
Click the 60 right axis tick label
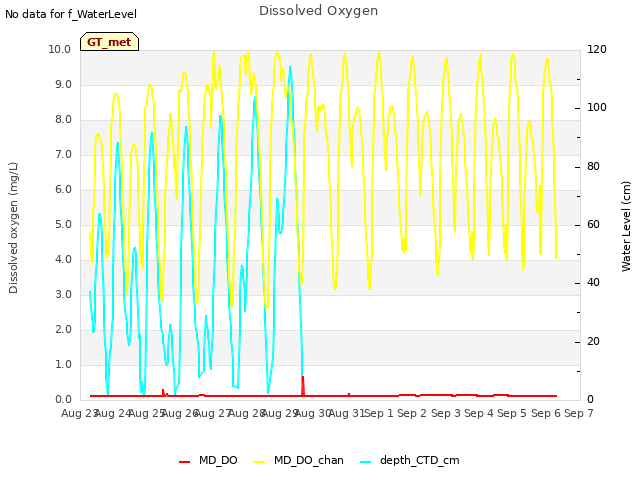593,224
